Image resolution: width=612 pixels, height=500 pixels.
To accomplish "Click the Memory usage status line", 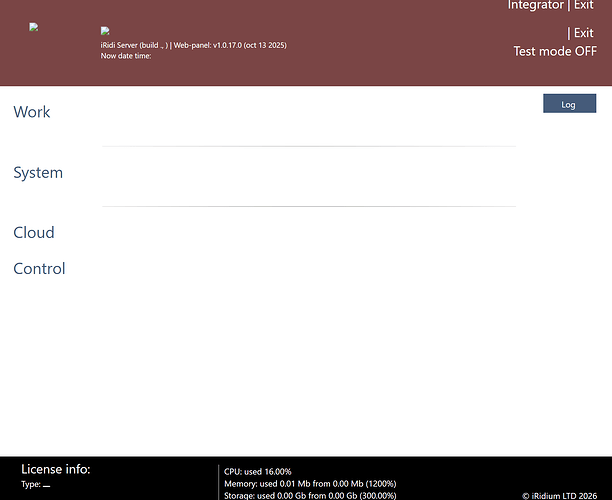I will tap(310, 483).
